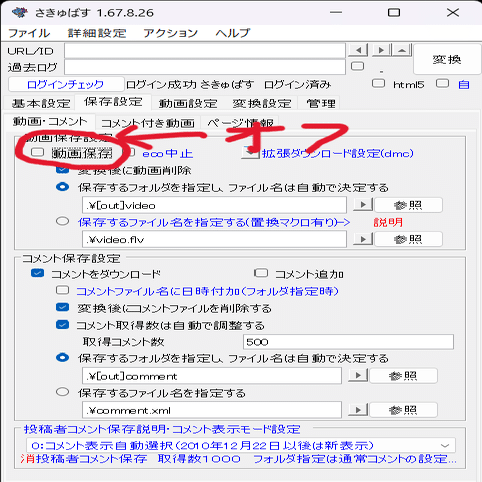Image resolution: width=482 pixels, height=482 pixels.
Task: Toggle the eco中止 checkbox
Action: pos(131,153)
